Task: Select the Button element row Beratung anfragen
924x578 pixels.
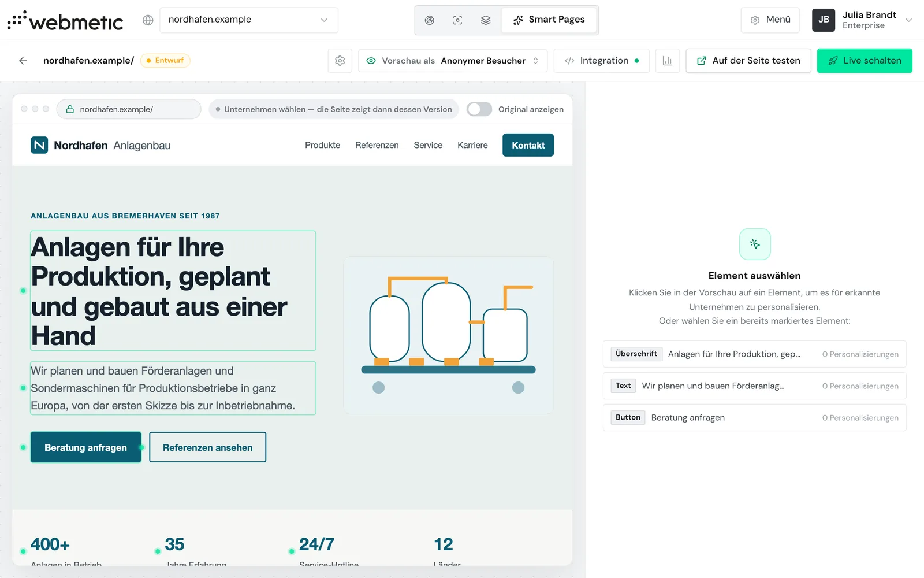Action: (x=754, y=417)
